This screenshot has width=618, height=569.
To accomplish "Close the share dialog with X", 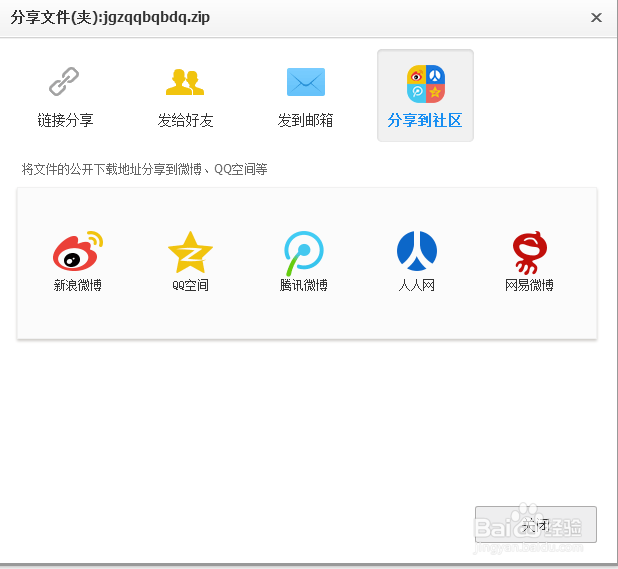I will [x=596, y=18].
